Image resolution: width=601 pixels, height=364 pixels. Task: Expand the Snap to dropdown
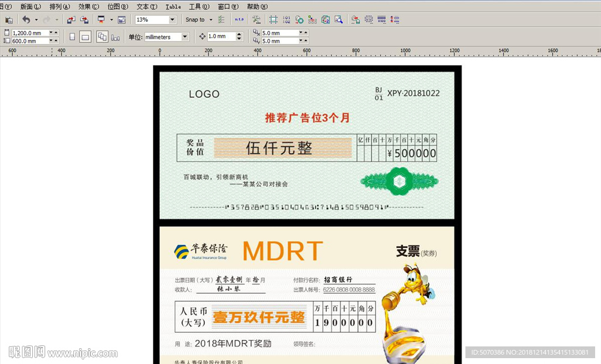point(210,20)
